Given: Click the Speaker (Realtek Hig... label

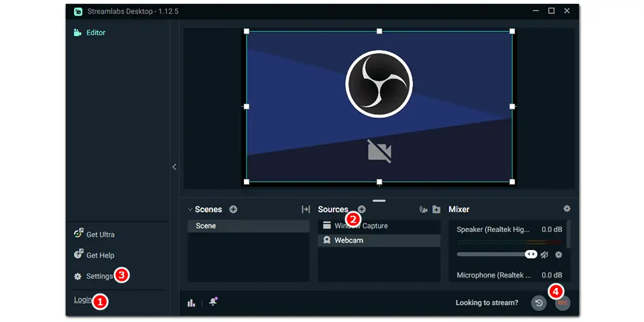Looking at the screenshot, I should coord(493,230).
